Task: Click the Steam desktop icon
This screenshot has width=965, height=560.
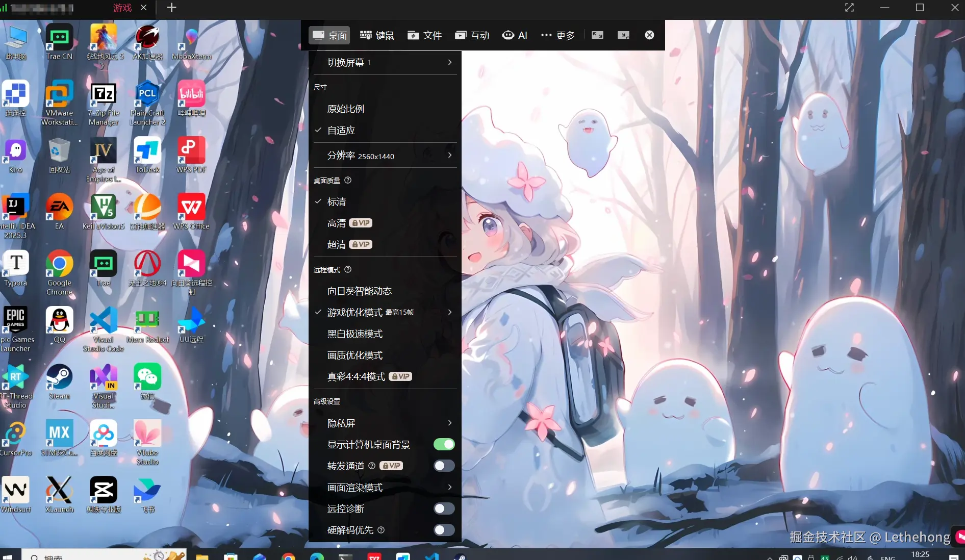Action: coord(59,381)
